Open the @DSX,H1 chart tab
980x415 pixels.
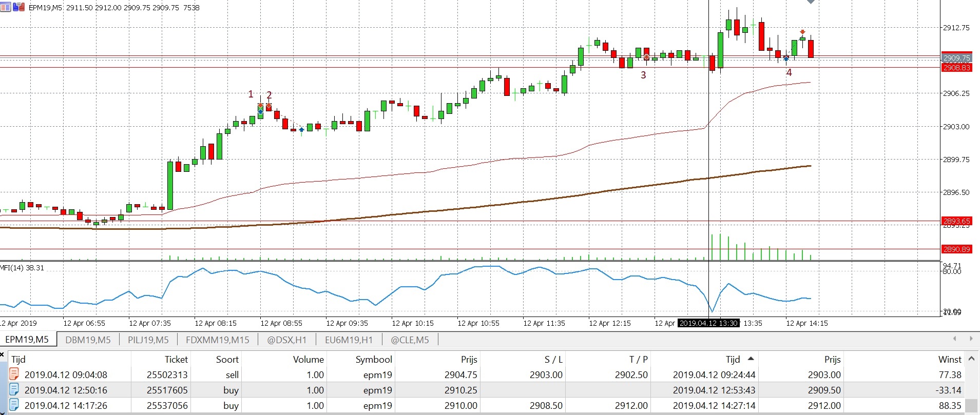[x=287, y=340]
